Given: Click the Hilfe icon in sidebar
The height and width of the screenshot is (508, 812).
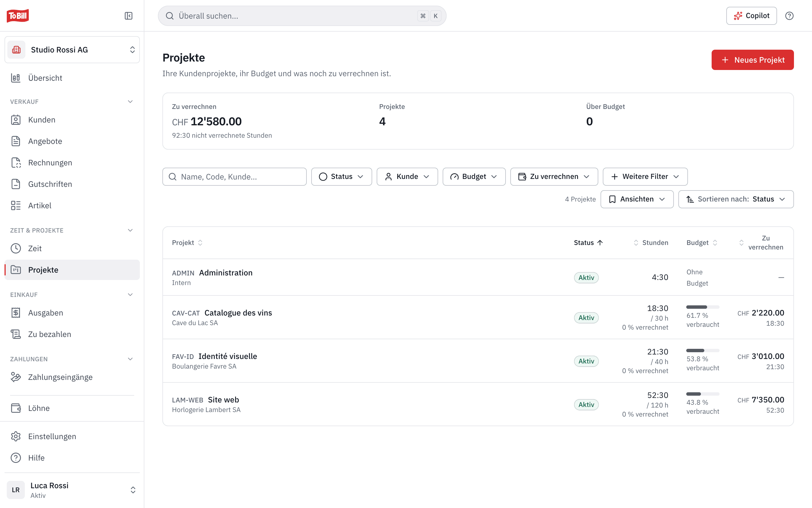Looking at the screenshot, I should pos(16,458).
